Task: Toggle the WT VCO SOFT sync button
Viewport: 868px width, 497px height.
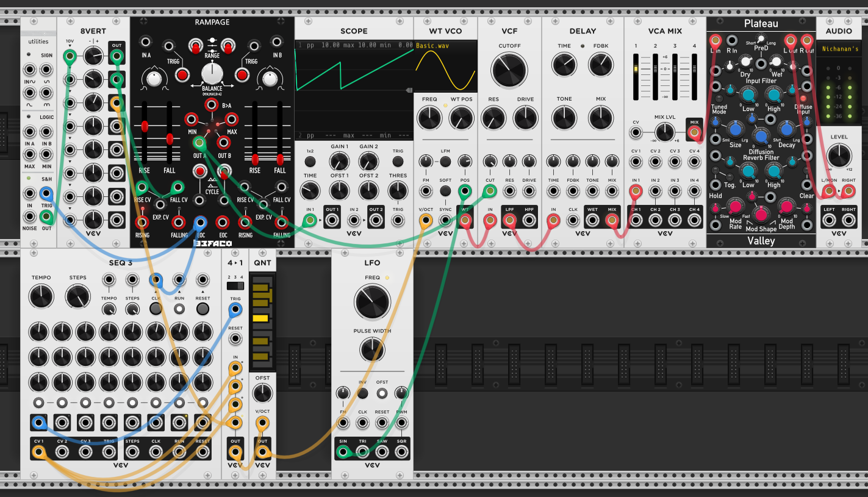Action: pyautogui.click(x=445, y=191)
